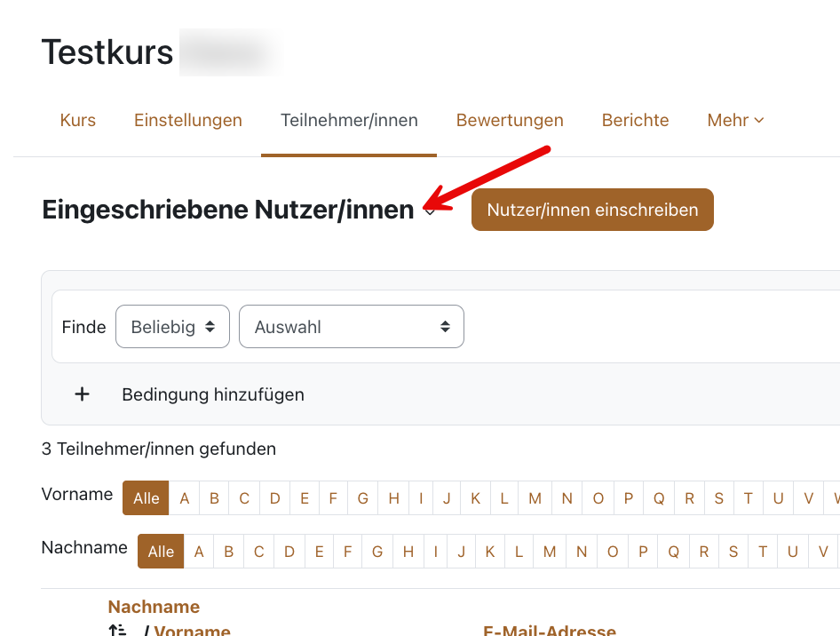
Task: Filter Vorname by letter V
Action: tap(809, 498)
